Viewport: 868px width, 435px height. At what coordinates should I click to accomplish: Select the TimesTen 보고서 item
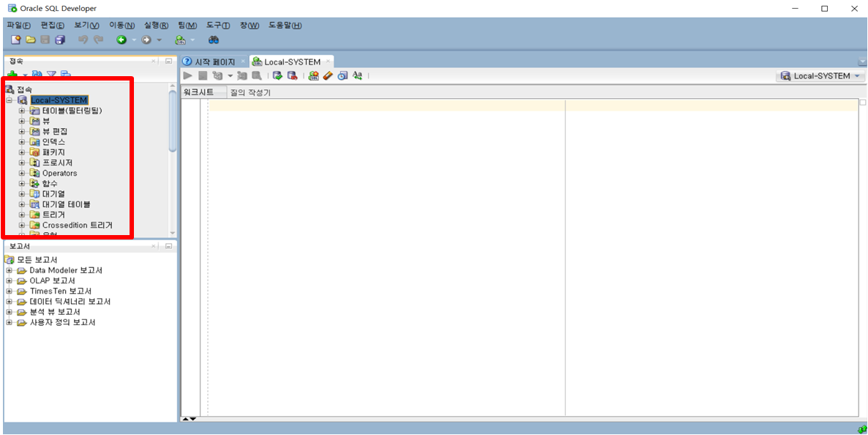click(x=60, y=291)
